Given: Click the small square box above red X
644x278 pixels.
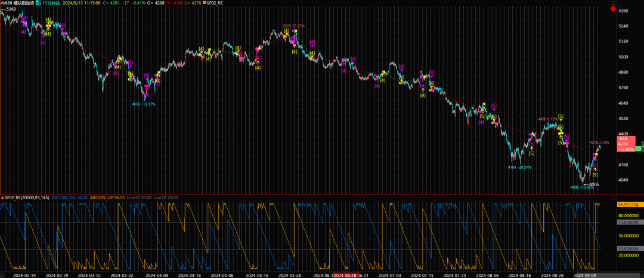Looking at the screenshot, I should [x=612, y=2].
